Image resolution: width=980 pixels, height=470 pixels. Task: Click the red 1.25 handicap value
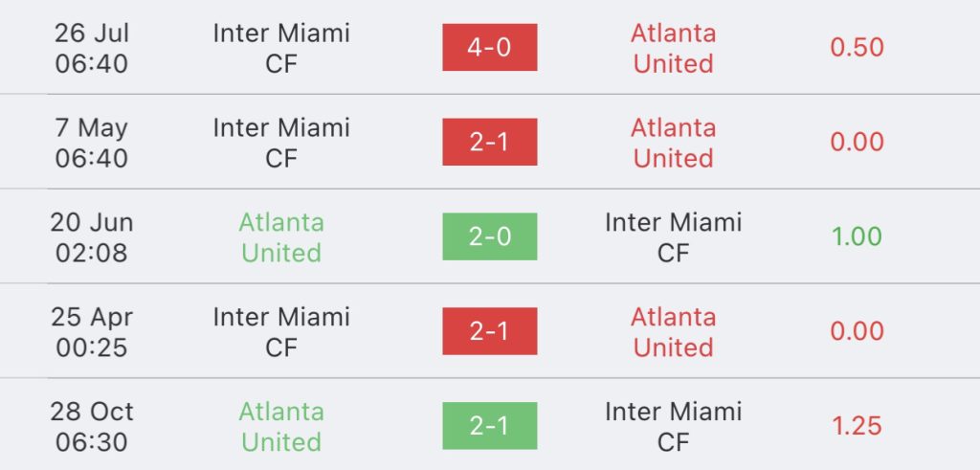pos(857,427)
